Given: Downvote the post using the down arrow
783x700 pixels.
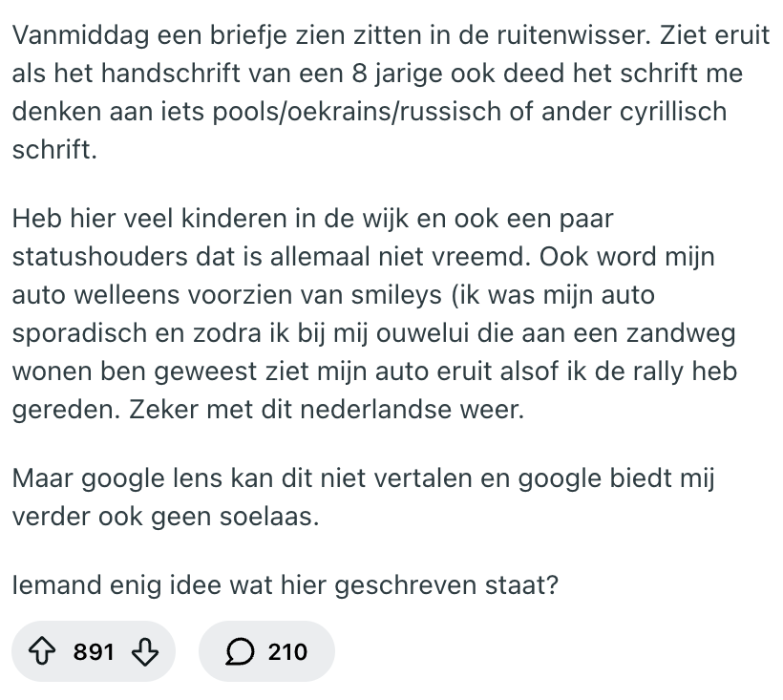Looking at the screenshot, I should coord(144,651).
